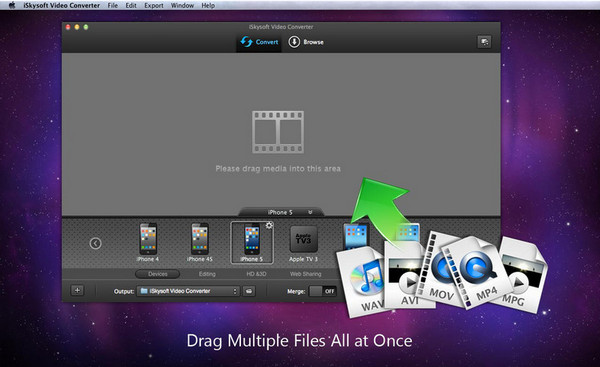Click the media list icon at top right
The image size is (600, 367).
point(484,42)
